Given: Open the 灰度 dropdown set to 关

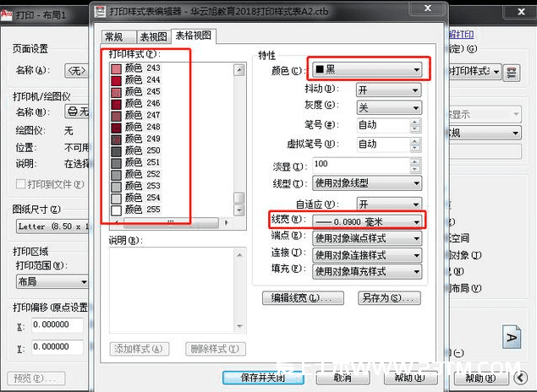Looking at the screenshot, I should 388,107.
